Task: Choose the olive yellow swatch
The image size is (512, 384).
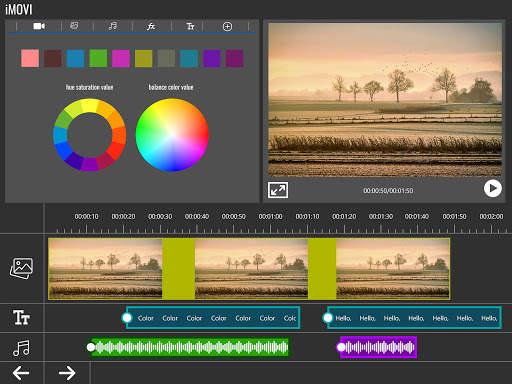Action: 143,58
